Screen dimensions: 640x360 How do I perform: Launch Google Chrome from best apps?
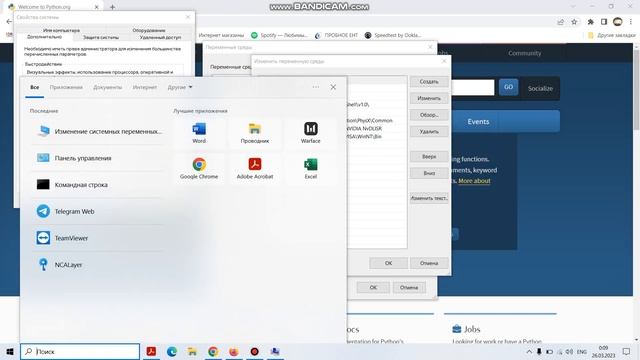pos(199,169)
